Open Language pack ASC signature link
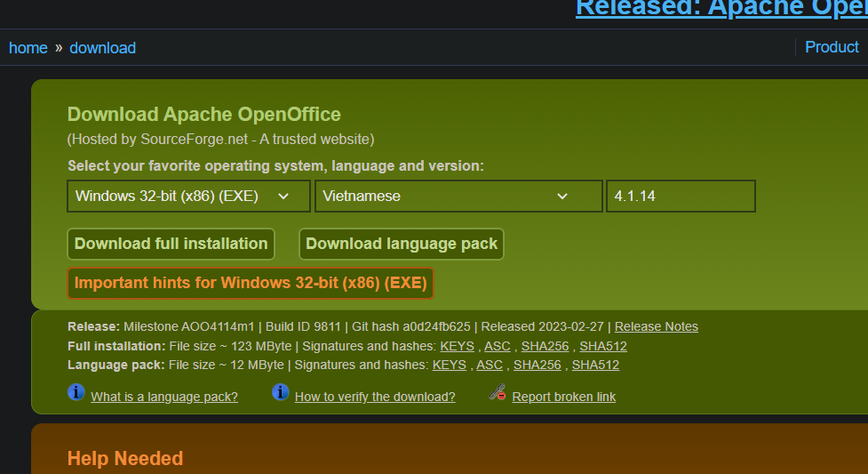Image resolution: width=868 pixels, height=474 pixels. (x=490, y=365)
